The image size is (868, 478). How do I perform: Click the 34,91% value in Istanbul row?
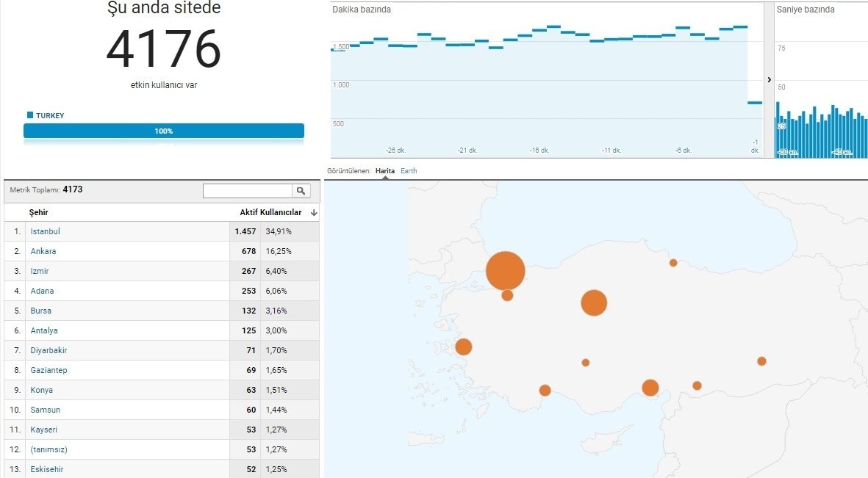click(x=279, y=231)
